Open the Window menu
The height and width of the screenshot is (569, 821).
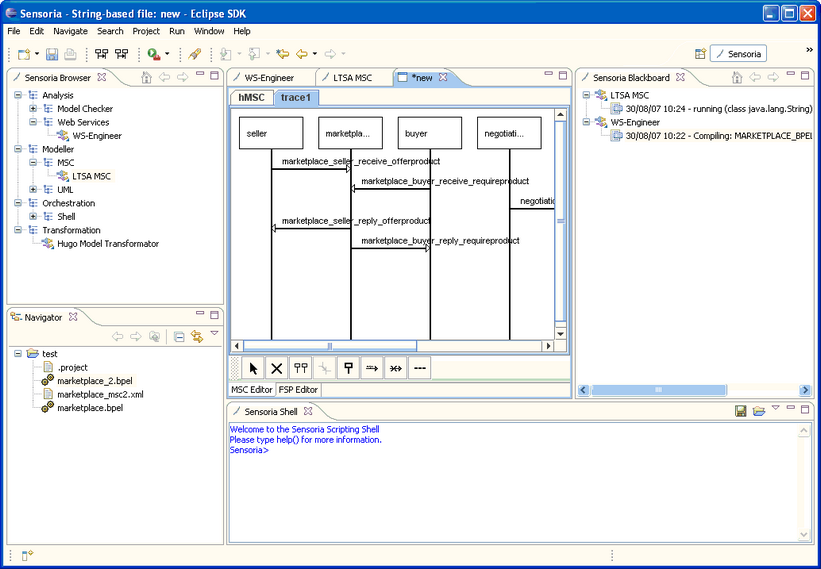click(209, 31)
